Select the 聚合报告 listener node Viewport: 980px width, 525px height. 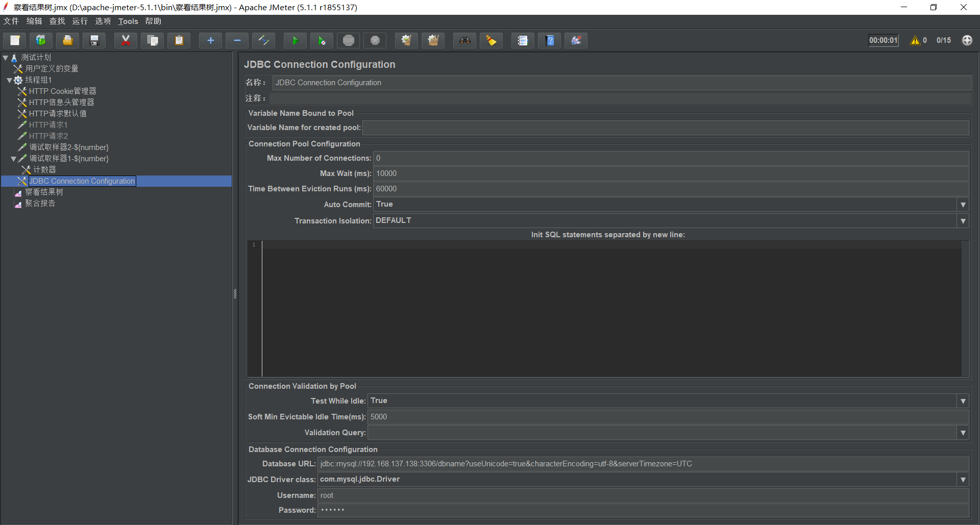pyautogui.click(x=40, y=203)
